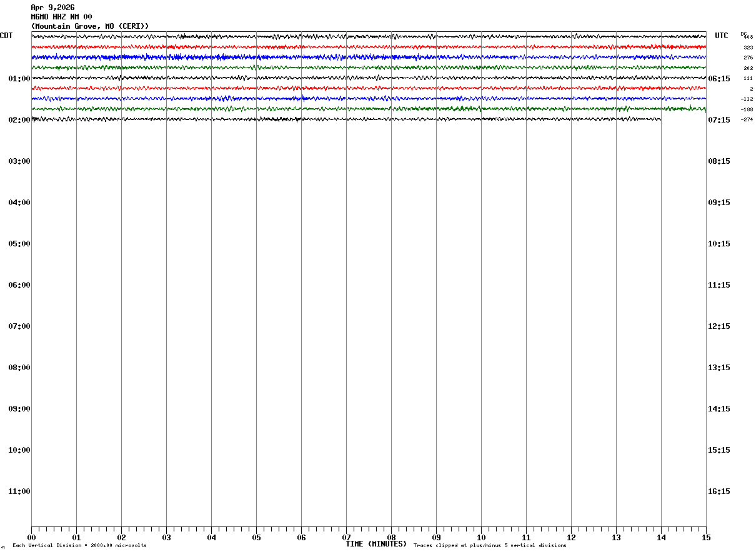Click the '08' minute axis label
This screenshot has height=554, width=756.
[x=391, y=538]
